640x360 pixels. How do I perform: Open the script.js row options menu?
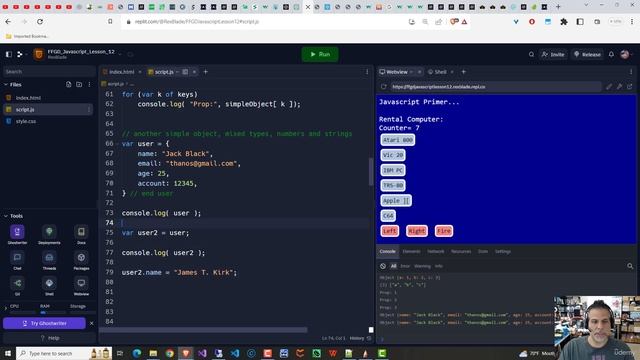pyautogui.click(x=89, y=109)
